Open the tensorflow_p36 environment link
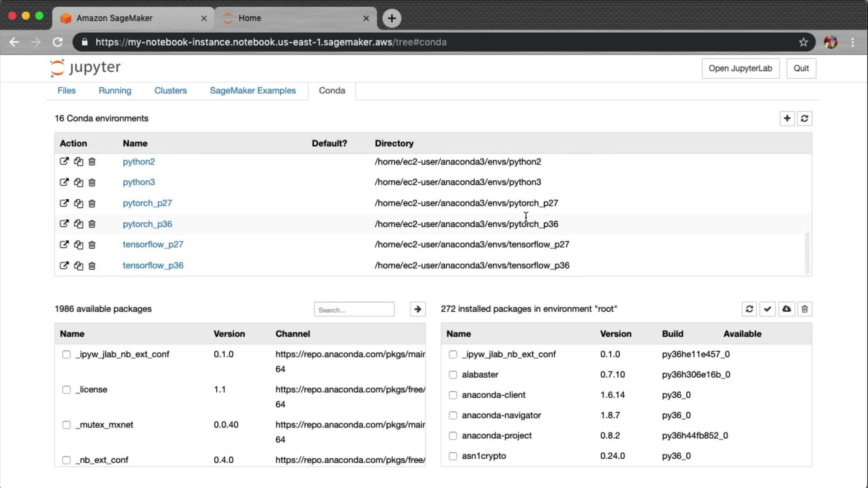Screen dimensions: 868x488 [x=153, y=266]
